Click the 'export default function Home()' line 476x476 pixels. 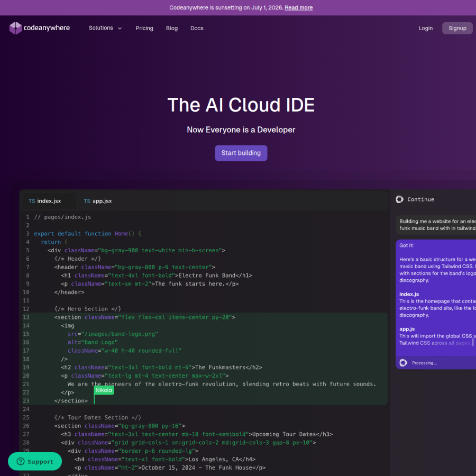(87, 234)
